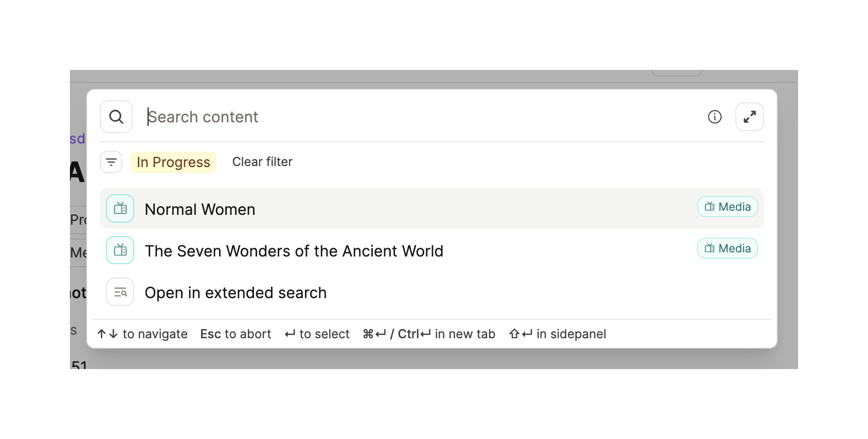
Task: Click Clear filter
Action: point(262,162)
